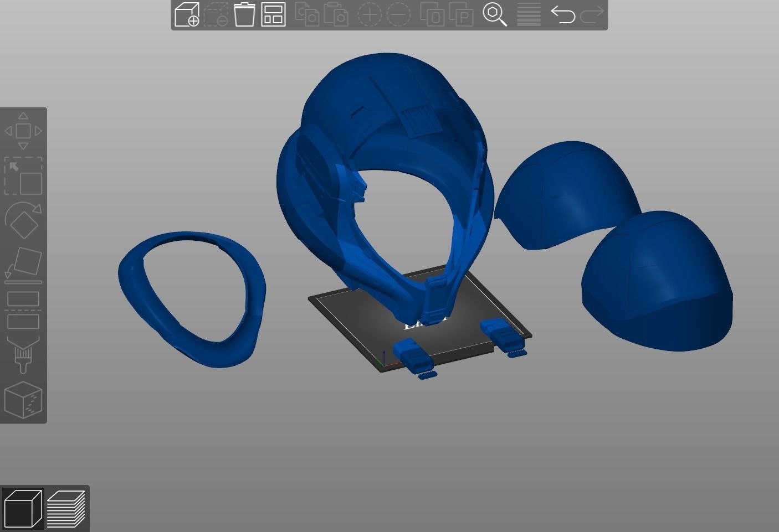Click the Paste icon in top toolbar
The image size is (779, 532).
pos(336,14)
